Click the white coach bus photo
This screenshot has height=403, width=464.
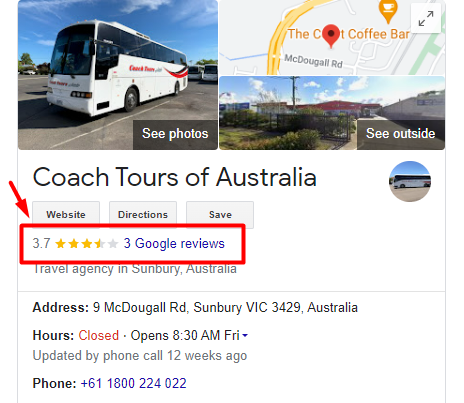pyautogui.click(x=118, y=75)
